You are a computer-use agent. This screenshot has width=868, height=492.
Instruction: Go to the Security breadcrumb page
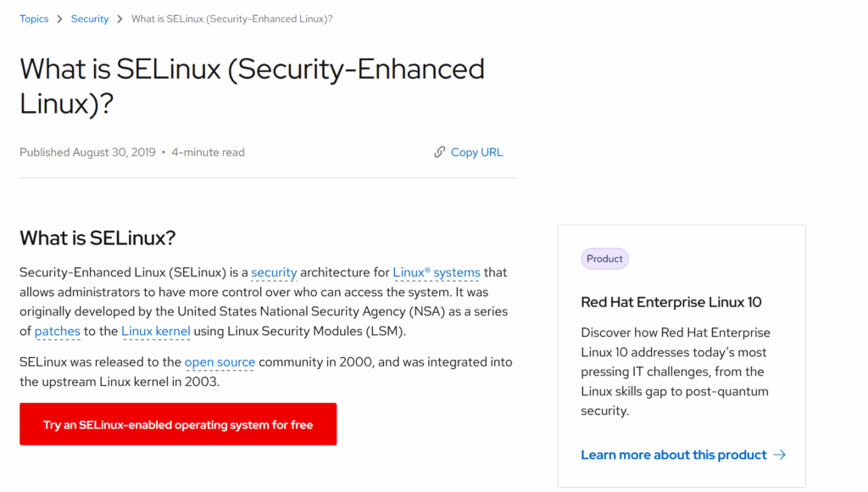90,20
